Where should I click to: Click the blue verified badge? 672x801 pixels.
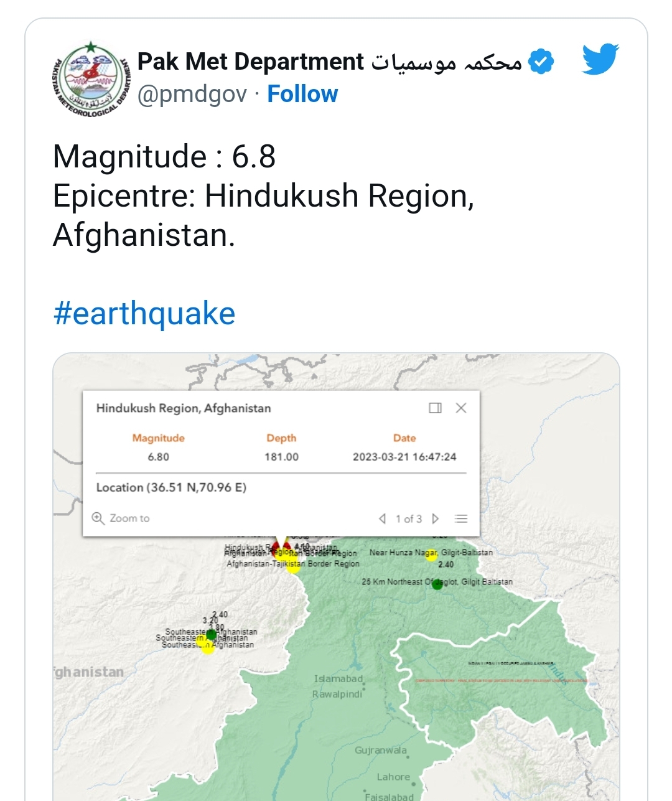(x=541, y=62)
